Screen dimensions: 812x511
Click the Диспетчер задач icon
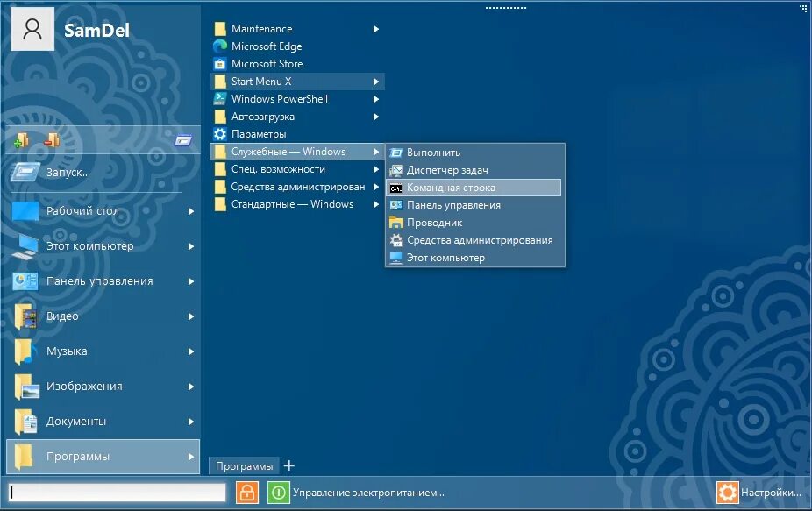click(x=396, y=170)
